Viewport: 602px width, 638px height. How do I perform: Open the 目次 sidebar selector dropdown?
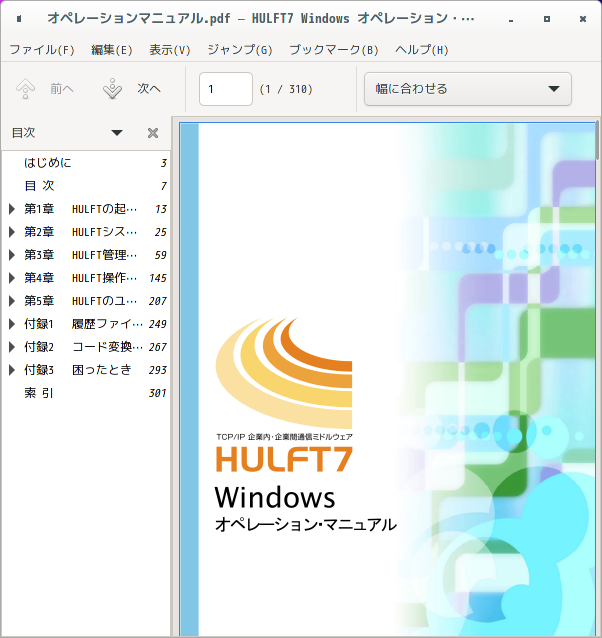pyautogui.click(x=117, y=133)
